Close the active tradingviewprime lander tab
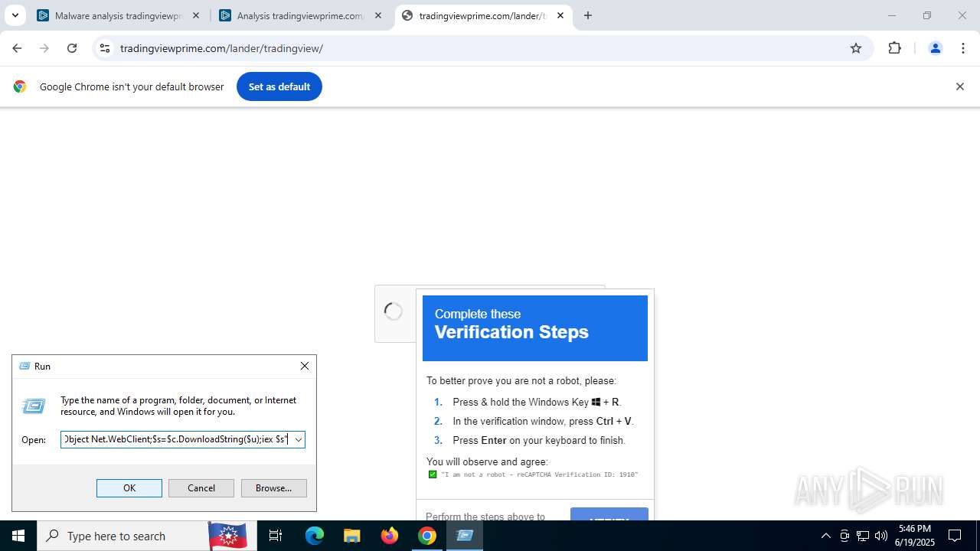The image size is (980, 551). (560, 15)
